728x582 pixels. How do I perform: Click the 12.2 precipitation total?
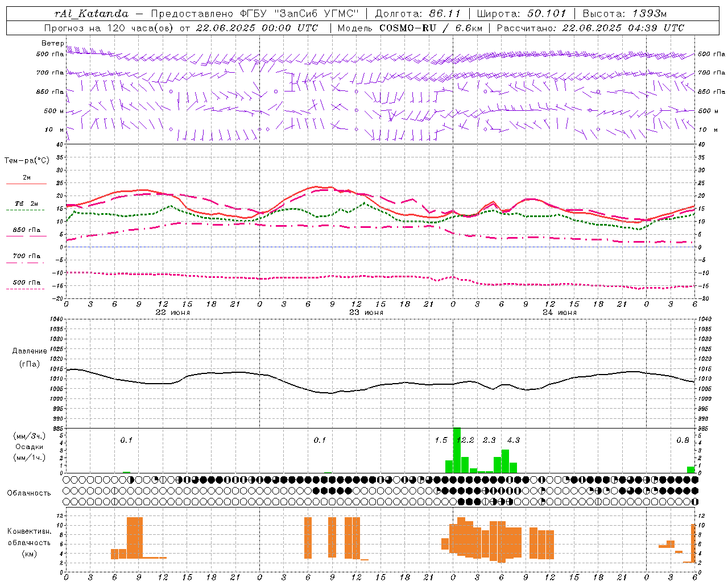point(465,440)
